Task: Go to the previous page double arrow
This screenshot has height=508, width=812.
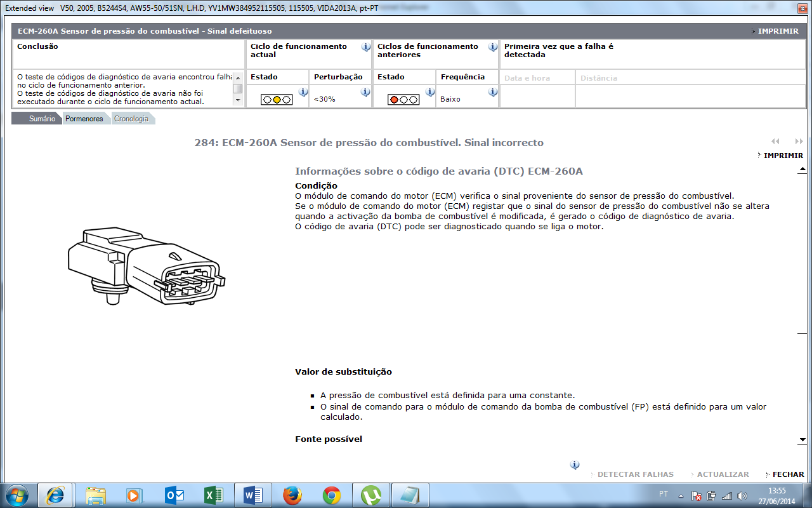Action: pyautogui.click(x=775, y=142)
